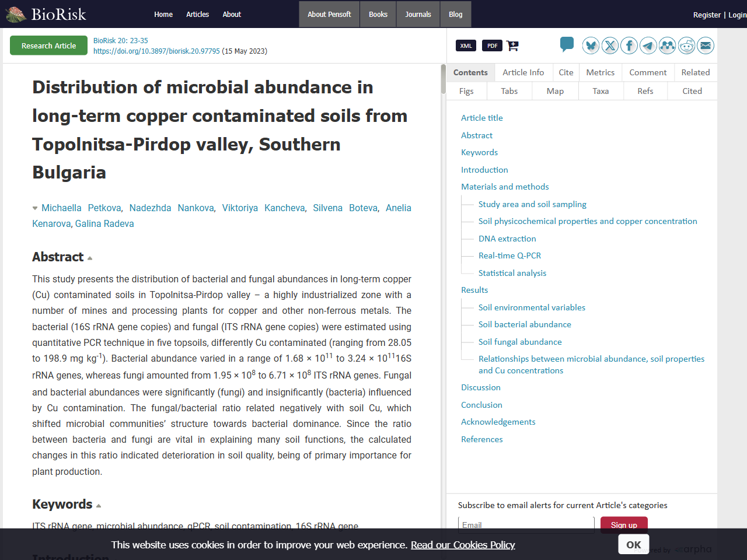Switch to the Refs tab
Image resolution: width=747 pixels, height=560 pixels.
(x=645, y=91)
